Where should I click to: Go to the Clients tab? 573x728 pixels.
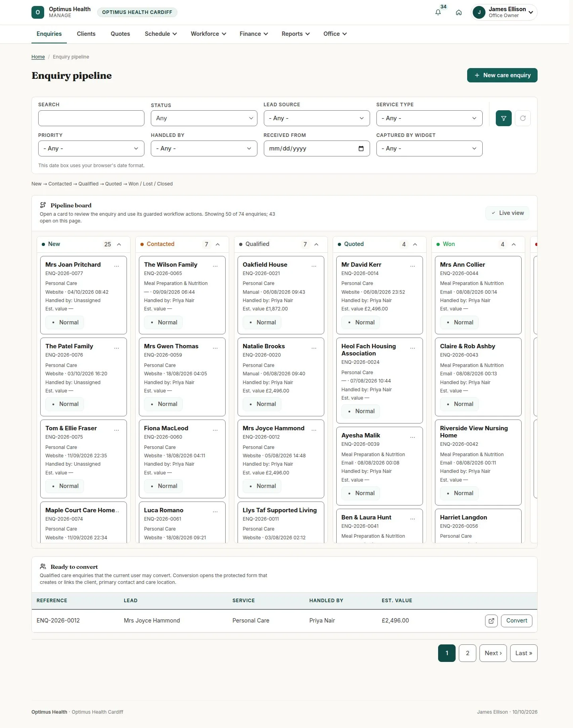click(x=86, y=34)
